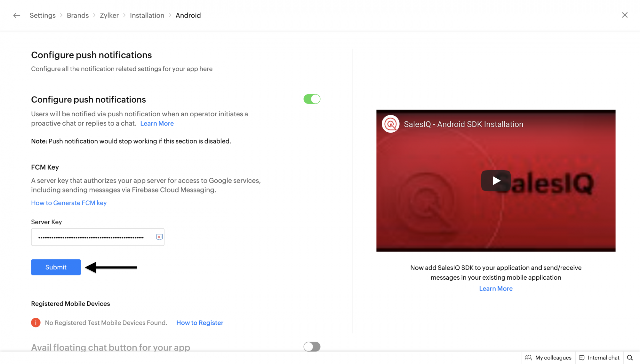
Task: Click the SalesIQ channel logo on video
Action: [x=390, y=124]
